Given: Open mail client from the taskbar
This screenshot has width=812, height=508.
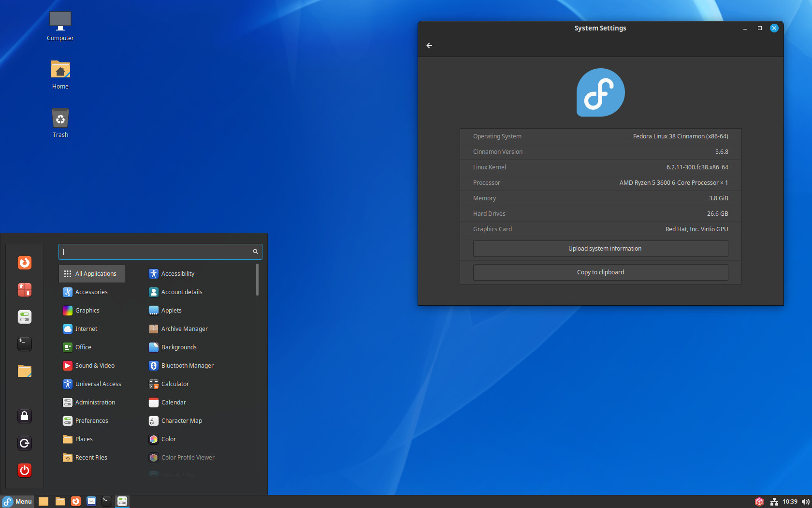Looking at the screenshot, I should point(91,501).
